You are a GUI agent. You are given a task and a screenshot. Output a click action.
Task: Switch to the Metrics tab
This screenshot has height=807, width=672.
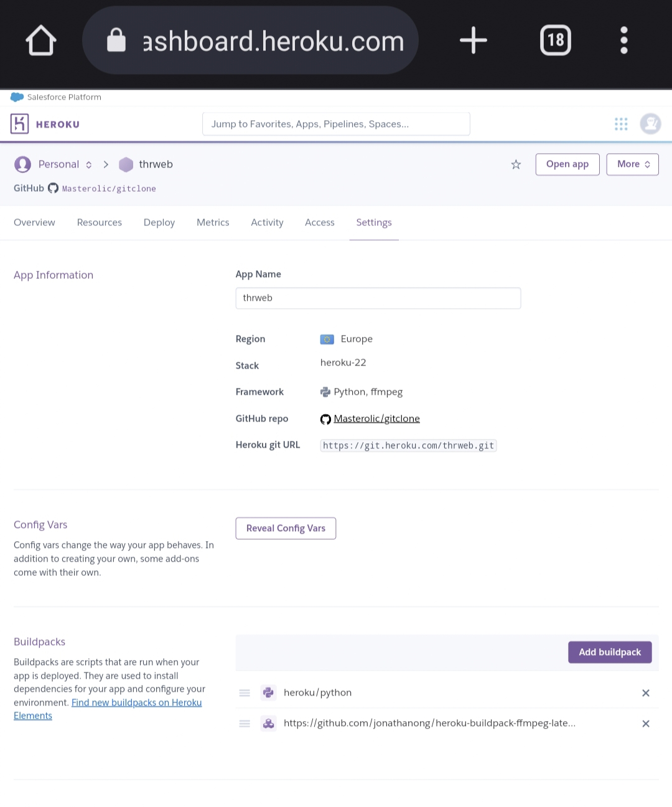tap(212, 222)
